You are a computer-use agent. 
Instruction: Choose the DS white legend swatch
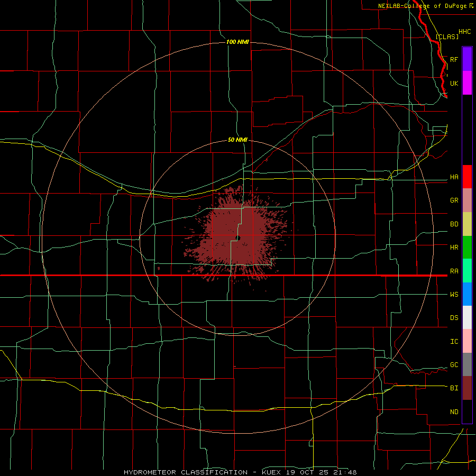pos(467,317)
